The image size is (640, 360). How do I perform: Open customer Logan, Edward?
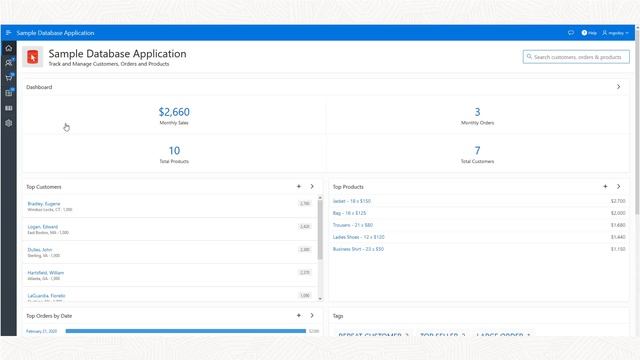[42, 227]
